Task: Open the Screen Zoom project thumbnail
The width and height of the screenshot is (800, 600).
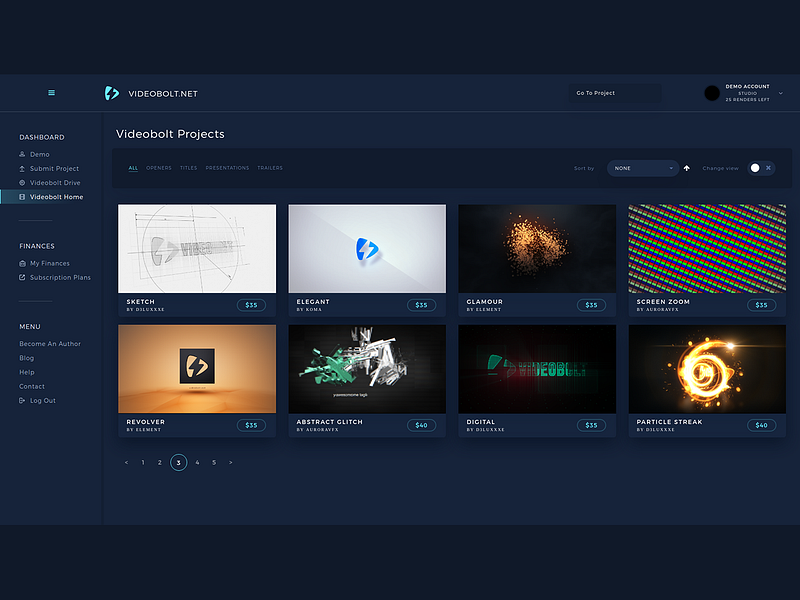Action: click(x=707, y=249)
